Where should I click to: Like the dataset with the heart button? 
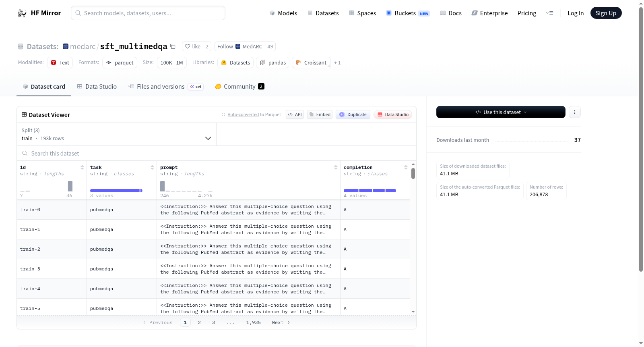click(x=192, y=46)
